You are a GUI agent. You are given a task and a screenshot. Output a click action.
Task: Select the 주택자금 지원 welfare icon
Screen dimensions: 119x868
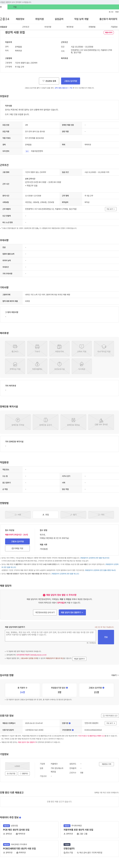(x=15, y=366)
